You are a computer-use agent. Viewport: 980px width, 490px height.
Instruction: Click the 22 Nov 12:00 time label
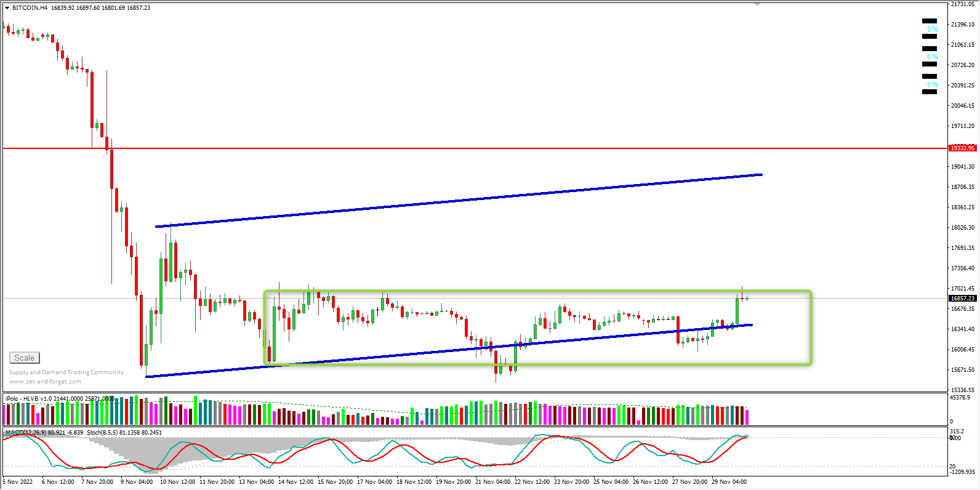[532, 482]
